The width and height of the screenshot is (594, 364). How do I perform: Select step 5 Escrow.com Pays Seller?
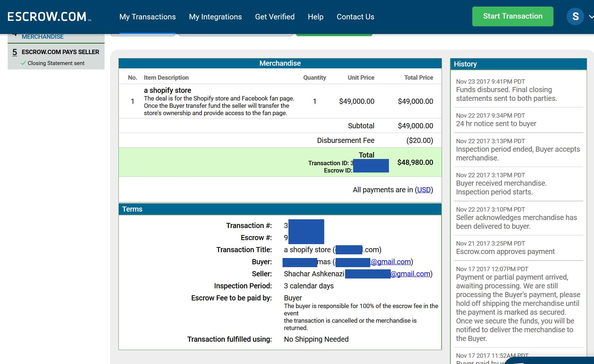(x=56, y=52)
